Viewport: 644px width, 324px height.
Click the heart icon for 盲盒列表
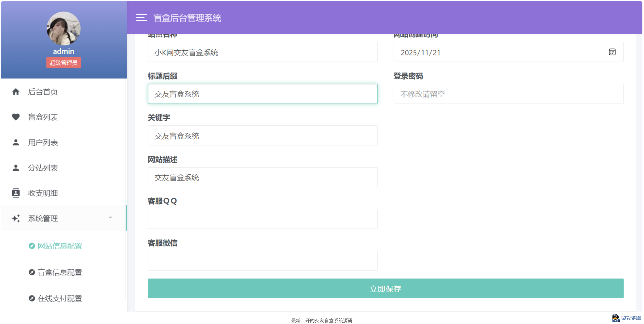point(16,117)
